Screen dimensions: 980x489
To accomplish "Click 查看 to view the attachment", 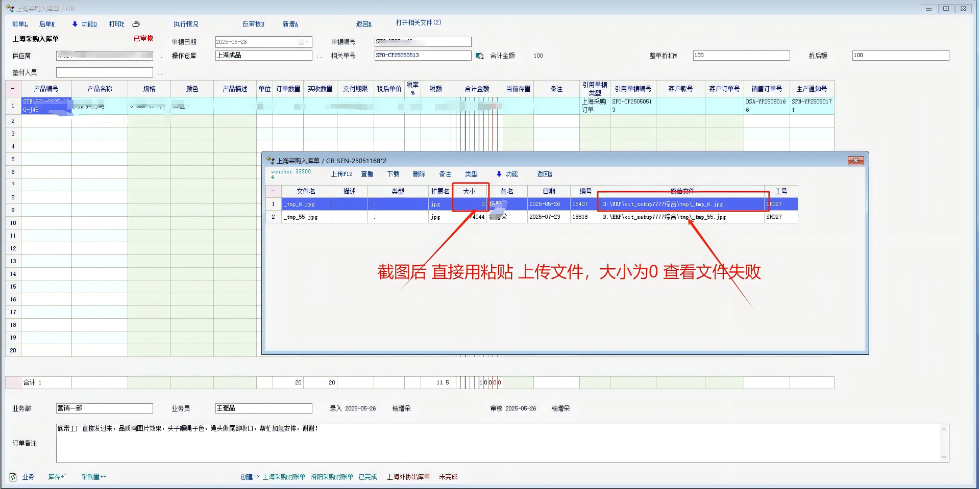I will click(367, 174).
